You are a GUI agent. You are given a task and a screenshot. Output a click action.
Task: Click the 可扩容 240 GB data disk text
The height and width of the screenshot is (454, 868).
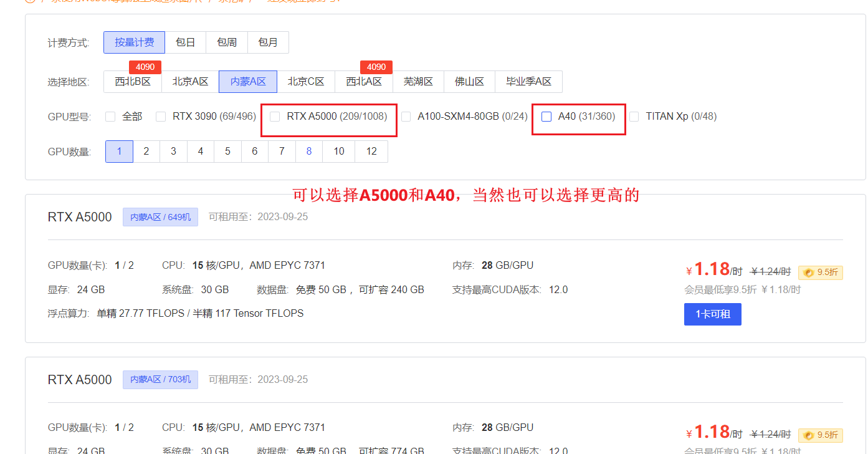[x=391, y=290]
